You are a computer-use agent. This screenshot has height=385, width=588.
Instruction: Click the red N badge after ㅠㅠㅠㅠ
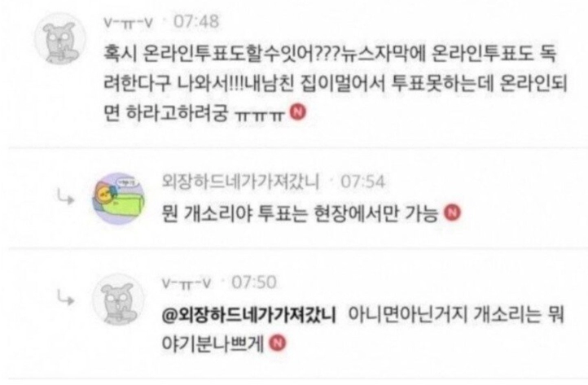coord(298,112)
